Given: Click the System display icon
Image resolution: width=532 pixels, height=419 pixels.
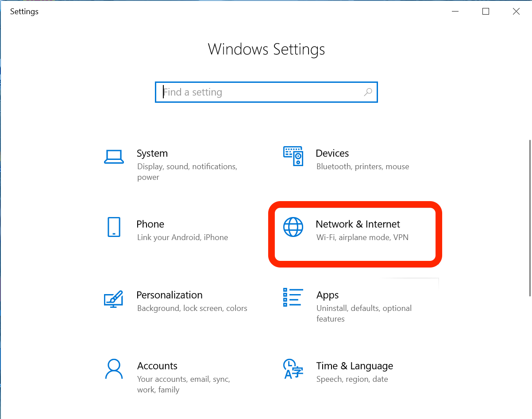Looking at the screenshot, I should [x=114, y=156].
